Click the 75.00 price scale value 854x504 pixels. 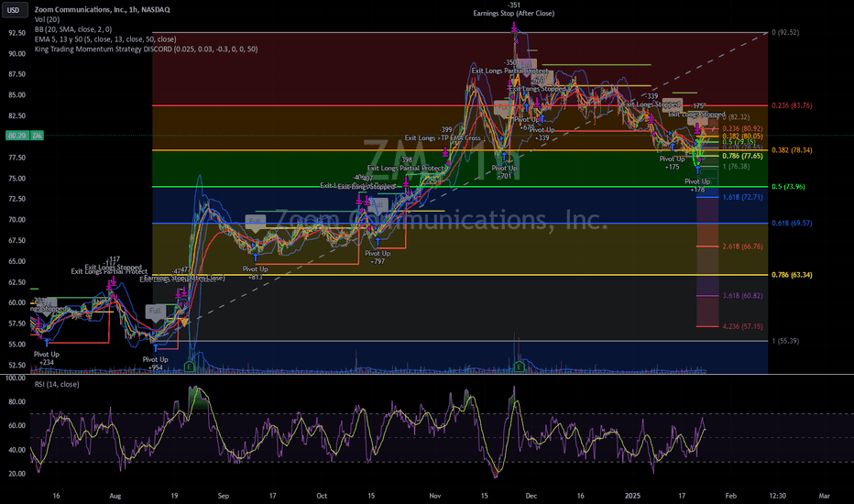(x=16, y=179)
